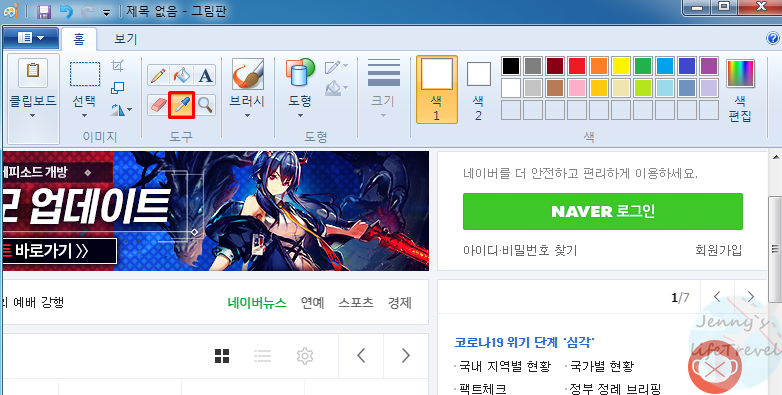Click the game update banner image
782x395 pixels.
click(x=215, y=211)
